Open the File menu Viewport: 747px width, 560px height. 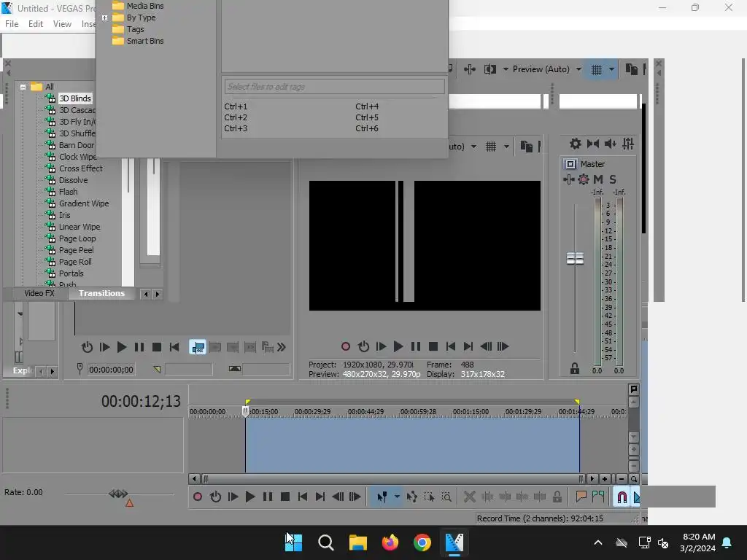(12, 24)
